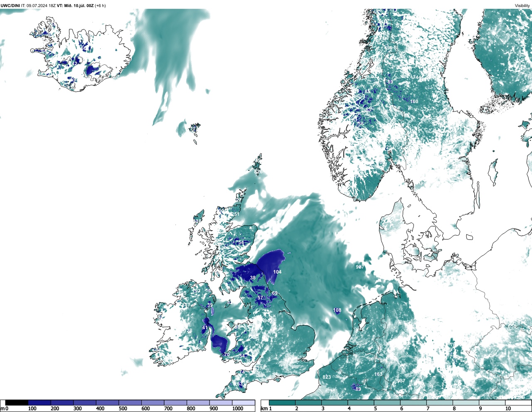Click the '38' value over southern Scotland
532x412 pixels.
(x=253, y=278)
